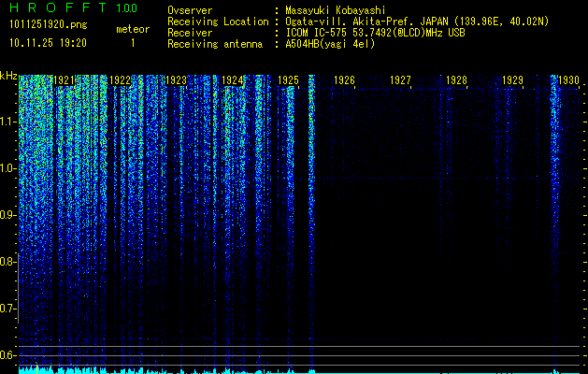Viewport: 588px width, 374px height.
Task: Click the 0.7 frequency axis label
Action: point(7,309)
